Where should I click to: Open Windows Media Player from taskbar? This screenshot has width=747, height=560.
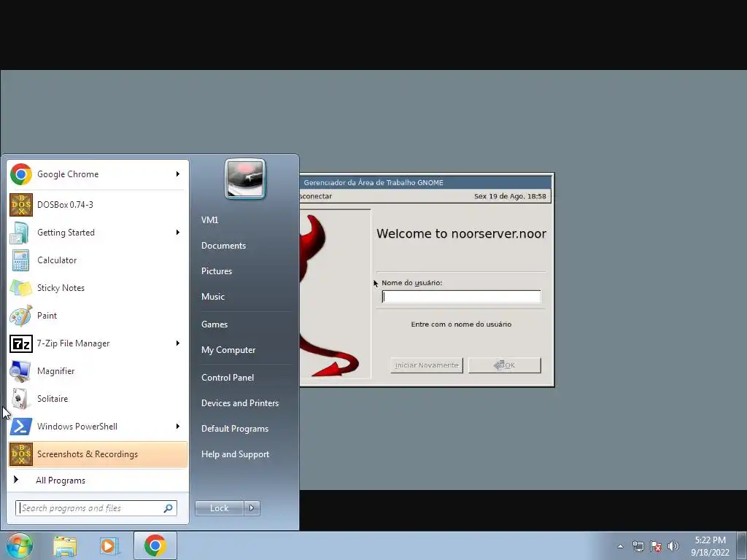tap(109, 546)
